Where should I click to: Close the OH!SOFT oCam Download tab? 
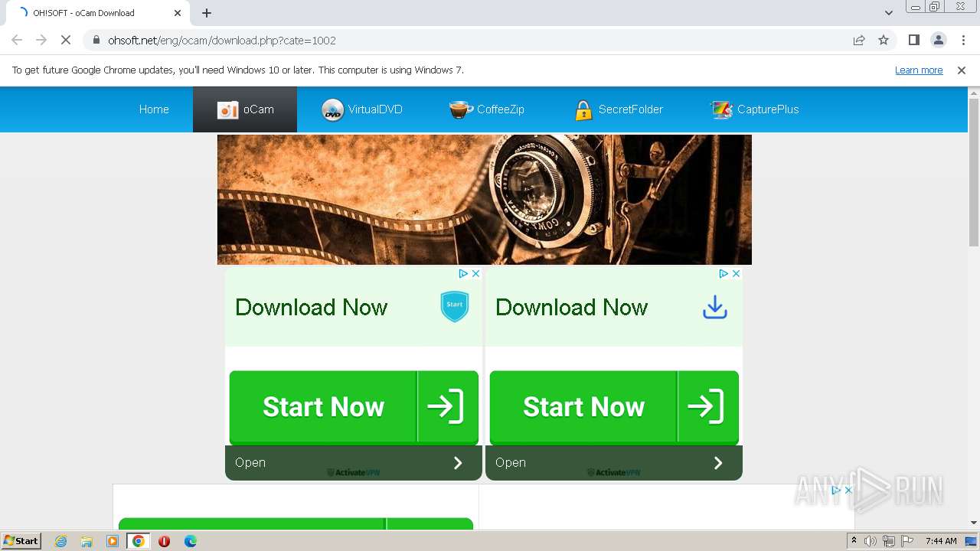point(178,13)
